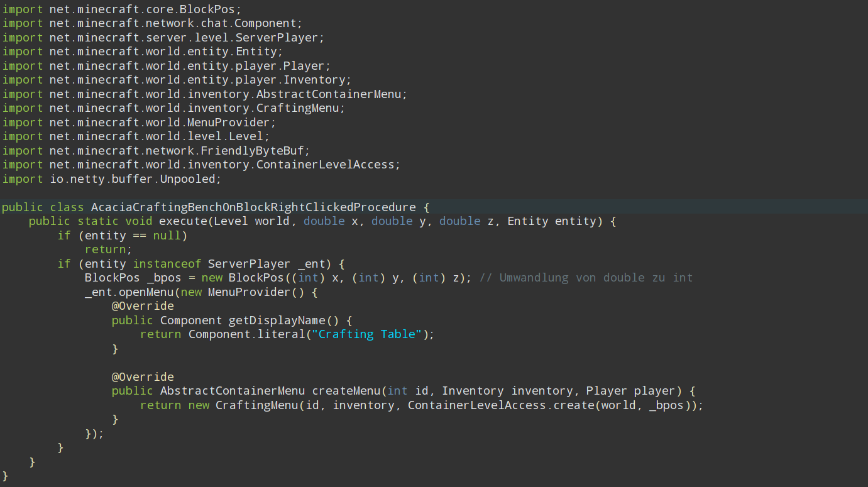Screen dimensions: 868x487
Task: Click the import entity.player.Inventory line
Action: (x=177, y=80)
